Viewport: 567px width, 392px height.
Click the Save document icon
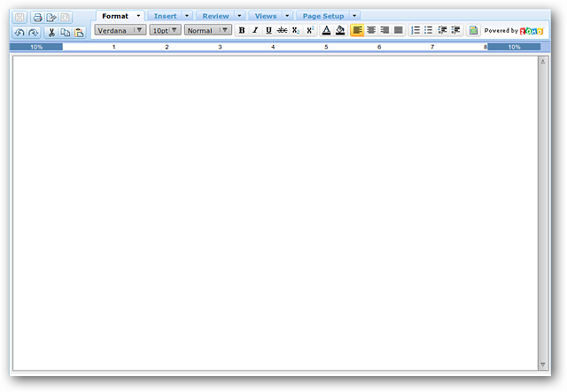coord(19,17)
